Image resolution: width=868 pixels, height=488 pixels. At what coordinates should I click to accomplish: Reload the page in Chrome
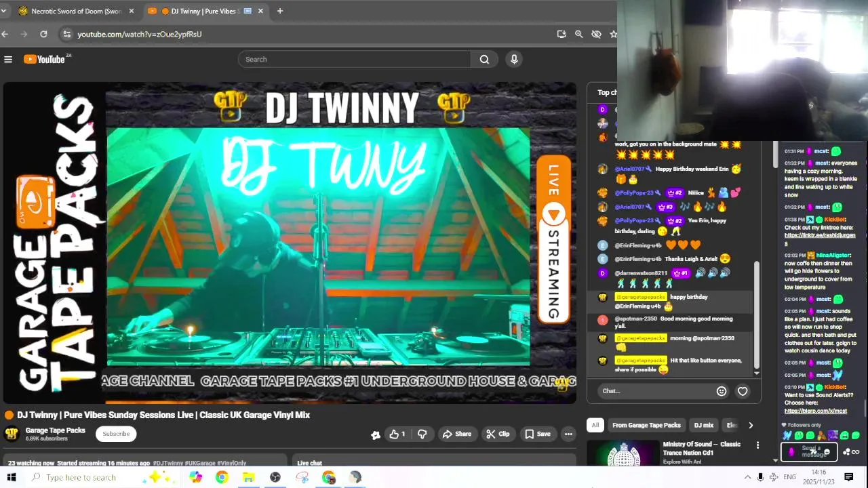[x=43, y=34]
